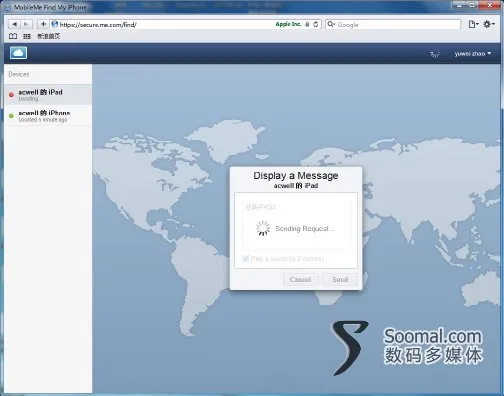Open the page menu dropdown
The image size is (504, 396).
[473, 24]
